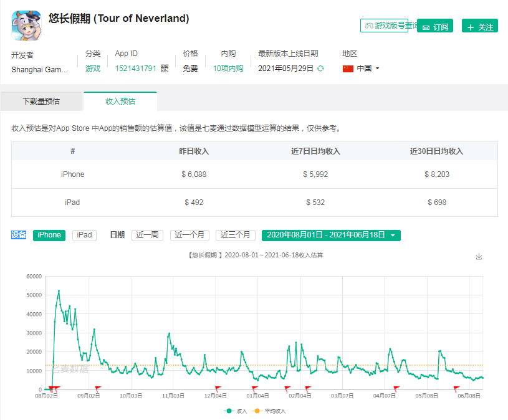
Task: Select the 近三个月 date range
Action: (236, 235)
